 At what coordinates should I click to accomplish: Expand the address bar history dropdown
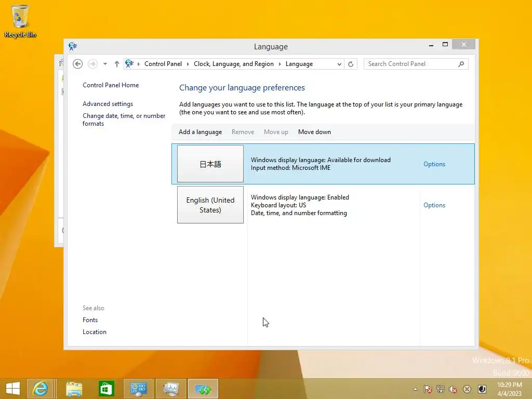point(339,64)
